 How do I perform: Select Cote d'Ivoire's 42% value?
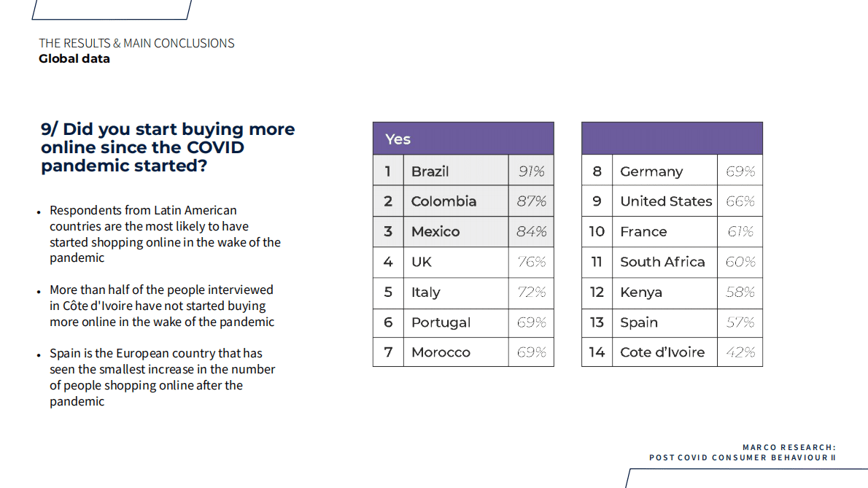(x=740, y=352)
